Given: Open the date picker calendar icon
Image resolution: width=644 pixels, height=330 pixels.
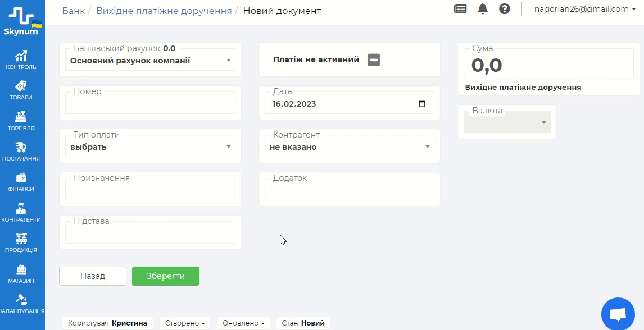Looking at the screenshot, I should coord(422,104).
